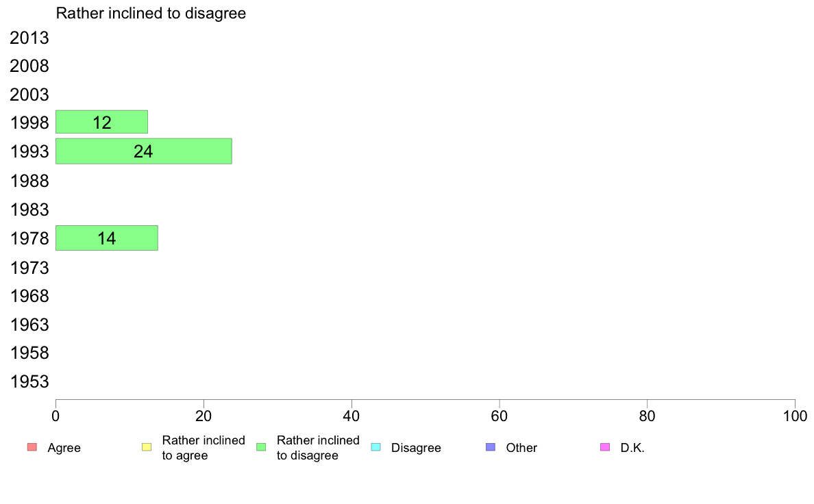814x504 pixels.
Task: Click the blue Other legend swatch
Action: 491,447
